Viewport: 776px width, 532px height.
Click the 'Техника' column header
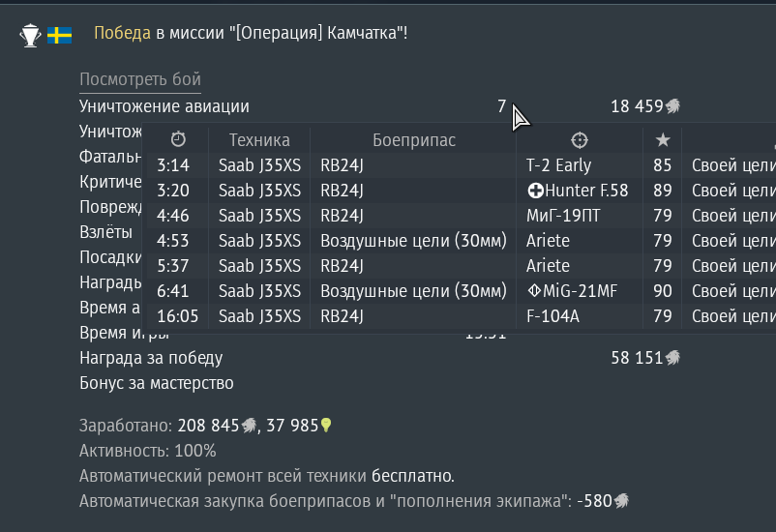(x=259, y=140)
